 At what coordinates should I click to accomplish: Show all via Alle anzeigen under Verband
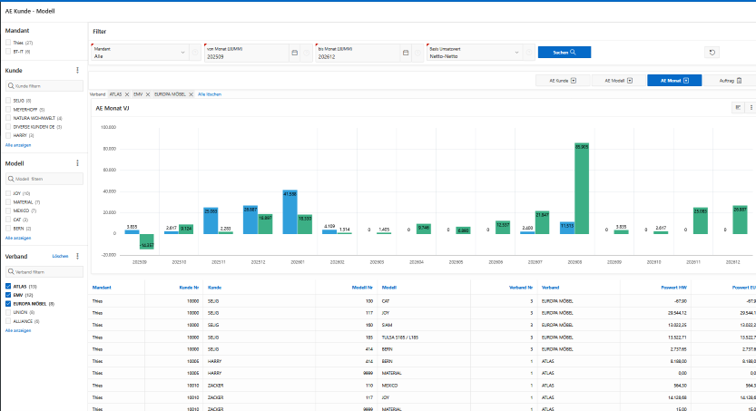tap(18, 331)
